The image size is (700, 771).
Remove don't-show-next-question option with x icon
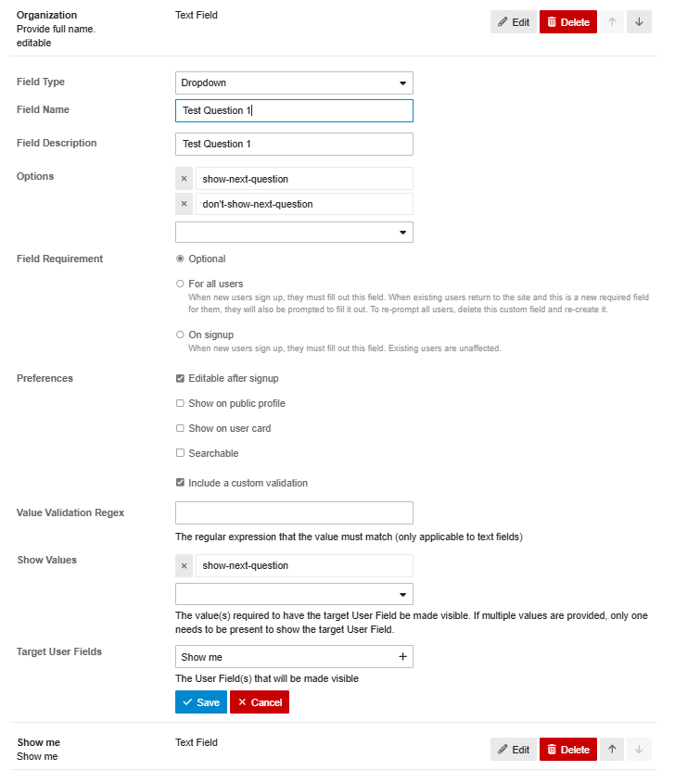pos(184,204)
